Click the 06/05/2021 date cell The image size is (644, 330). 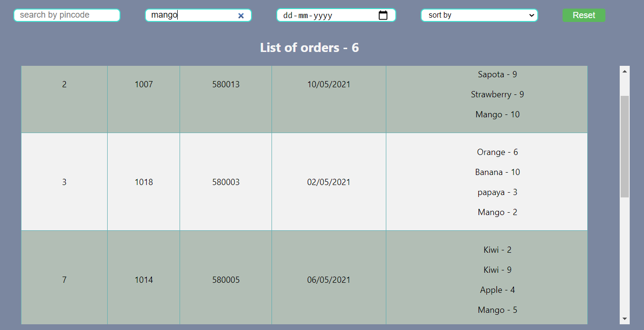tap(329, 280)
